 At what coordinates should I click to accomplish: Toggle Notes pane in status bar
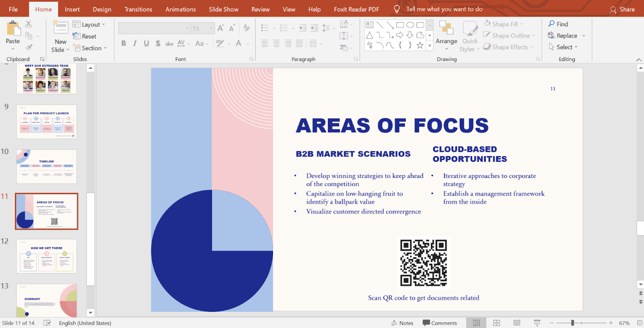pos(402,323)
